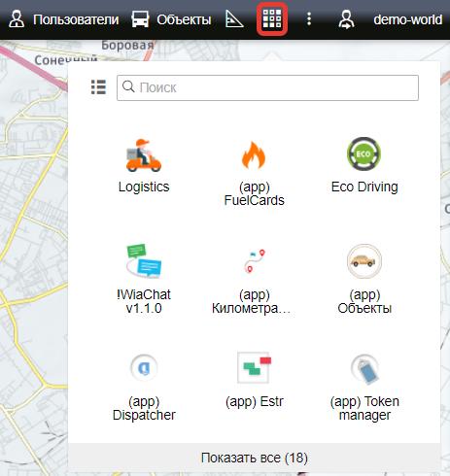The height and width of the screenshot is (476, 450).
Task: Click the map area beside the panel
Action: tap(32, 259)
